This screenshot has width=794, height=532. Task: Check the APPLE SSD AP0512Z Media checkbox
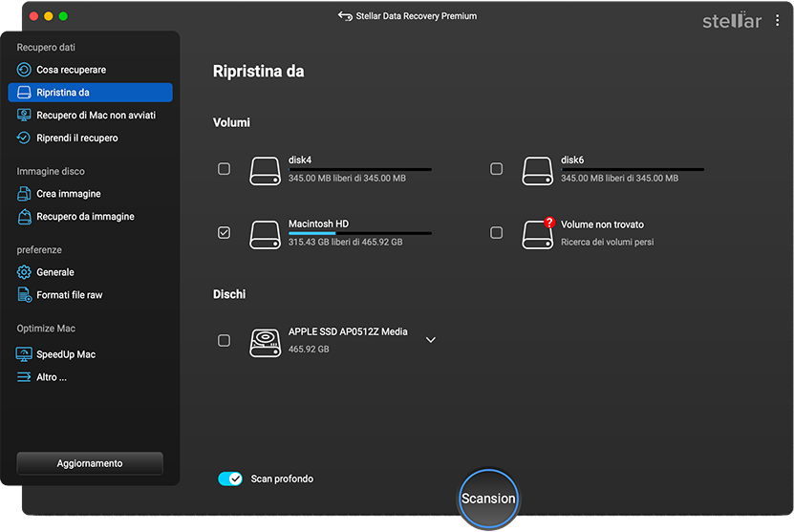point(224,340)
